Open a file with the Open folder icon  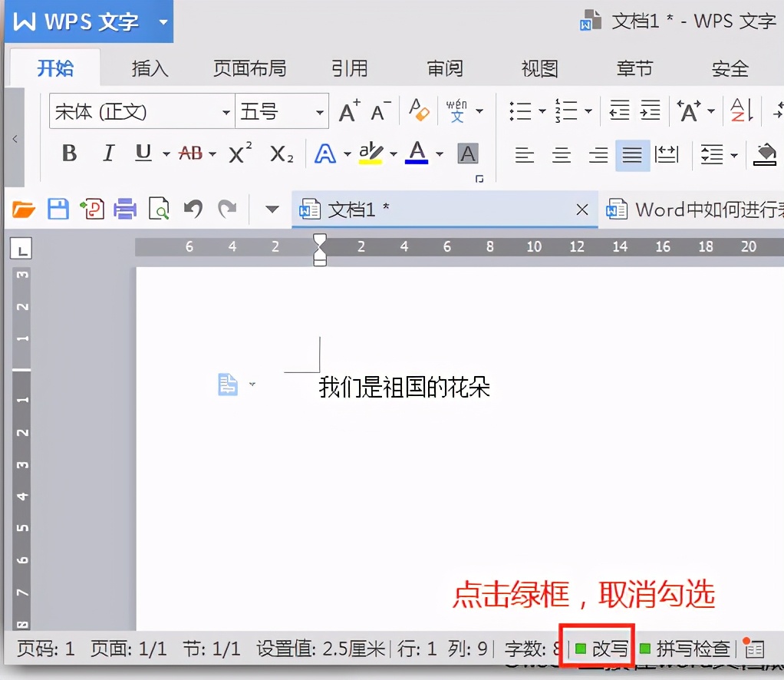(22, 209)
